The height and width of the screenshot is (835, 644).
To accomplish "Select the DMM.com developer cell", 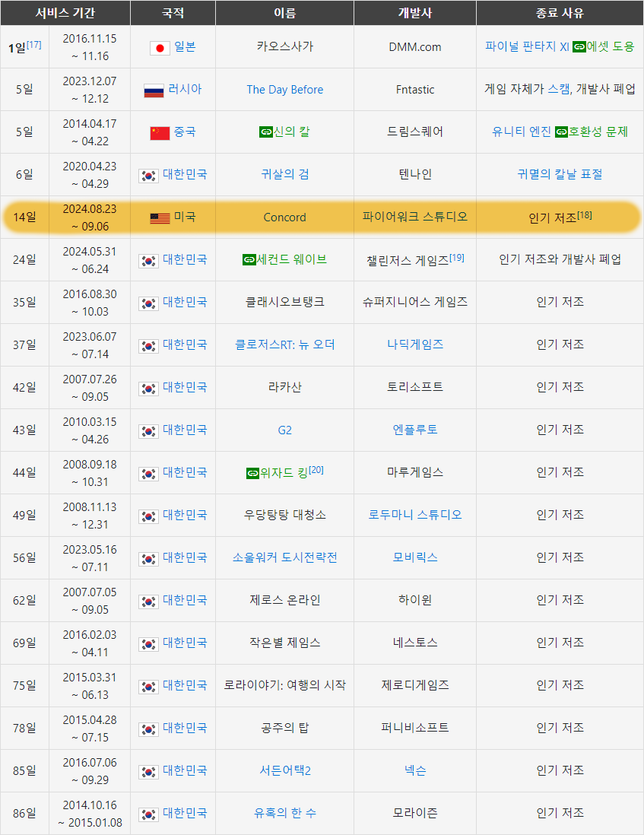I will coord(415,47).
